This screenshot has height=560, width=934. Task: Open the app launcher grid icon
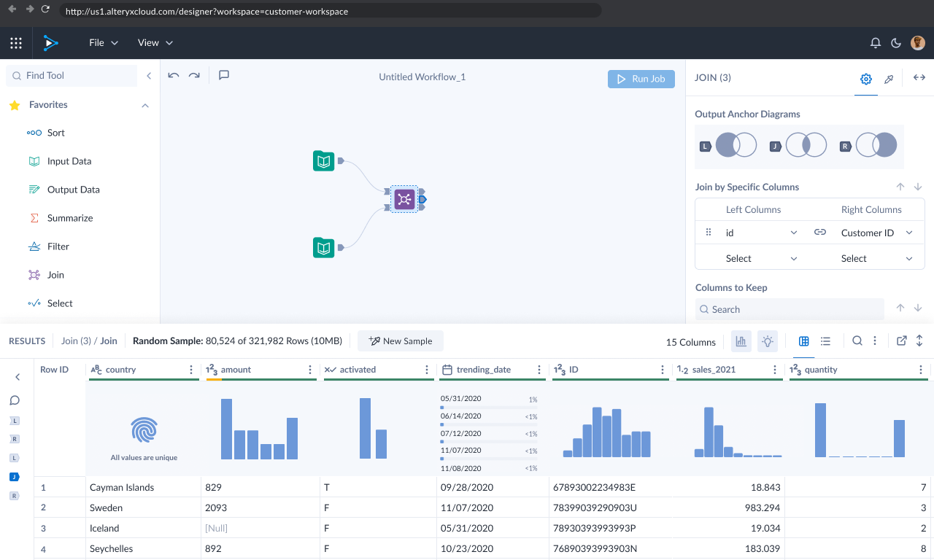click(x=16, y=43)
